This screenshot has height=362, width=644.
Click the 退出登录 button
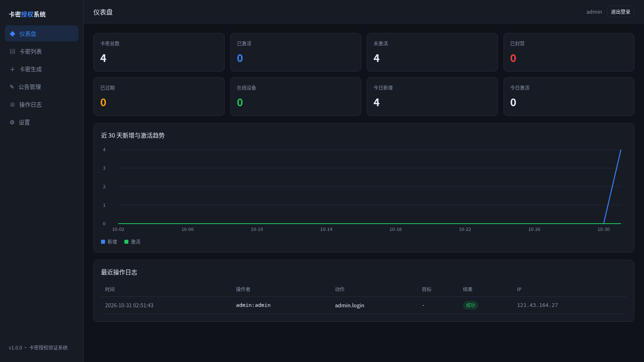tap(620, 12)
